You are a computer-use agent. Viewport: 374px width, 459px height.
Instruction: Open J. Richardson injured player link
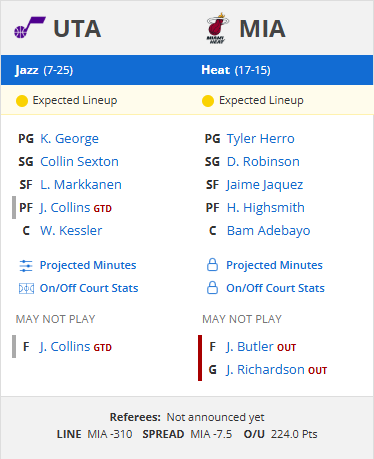265,370
